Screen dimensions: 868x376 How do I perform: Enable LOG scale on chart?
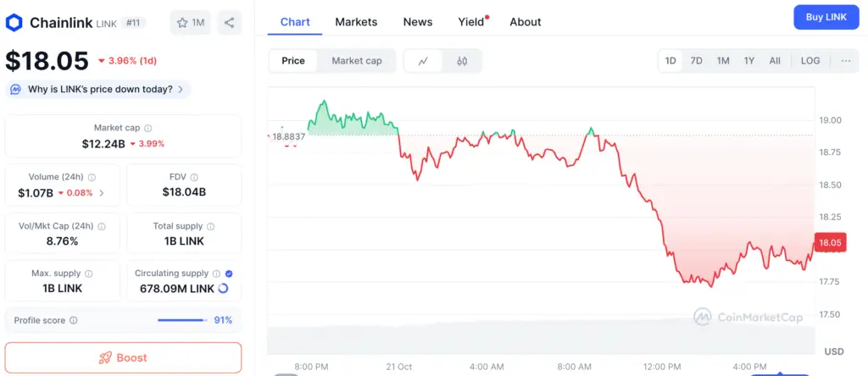click(810, 61)
